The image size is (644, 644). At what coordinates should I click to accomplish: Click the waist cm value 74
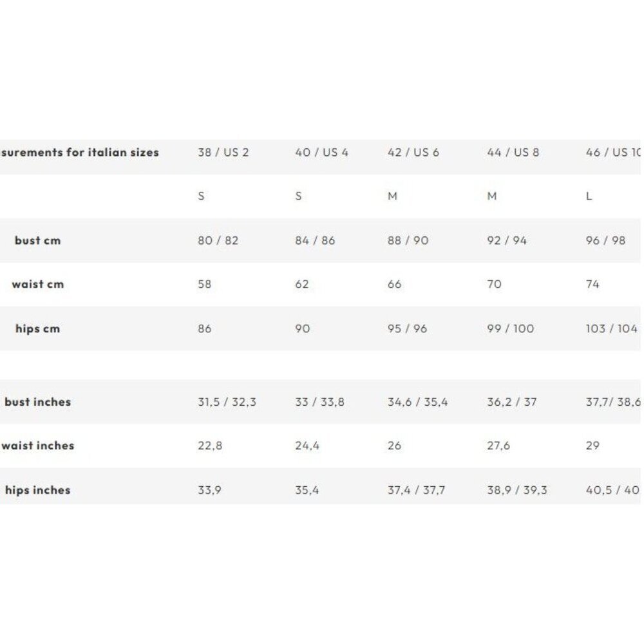[x=592, y=284]
